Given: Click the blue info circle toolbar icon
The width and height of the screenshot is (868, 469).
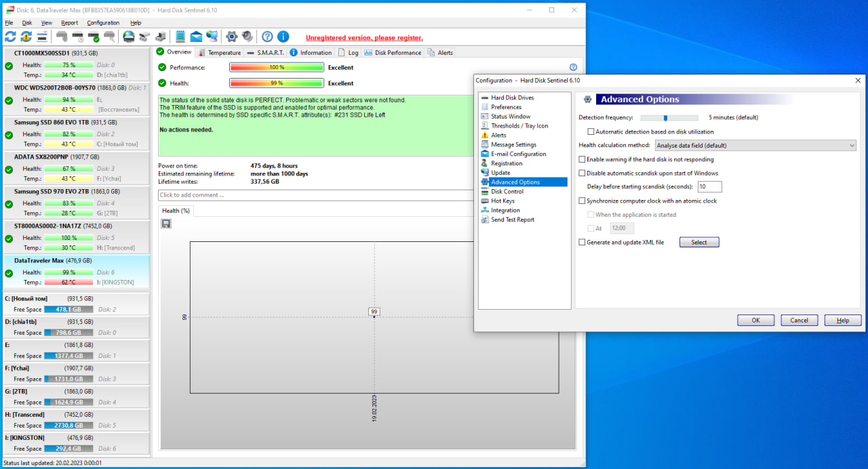Looking at the screenshot, I should point(283,37).
